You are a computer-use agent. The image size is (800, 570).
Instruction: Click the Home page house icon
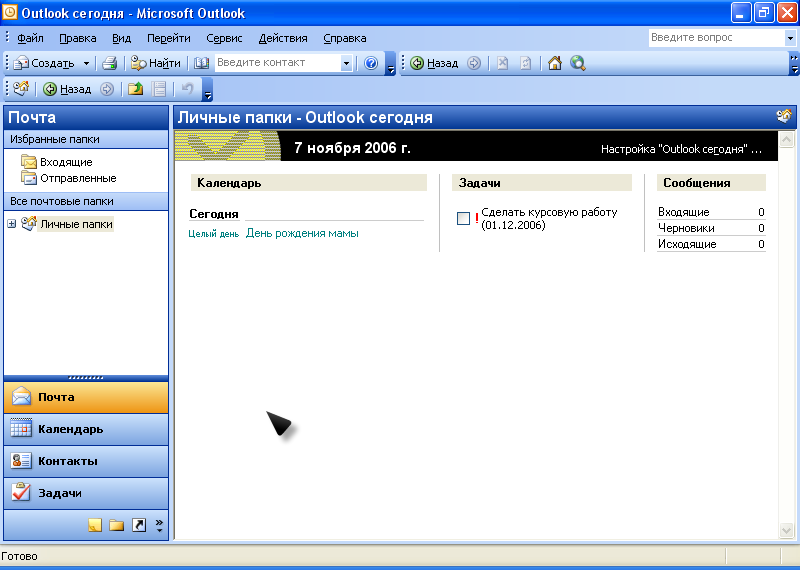[555, 63]
